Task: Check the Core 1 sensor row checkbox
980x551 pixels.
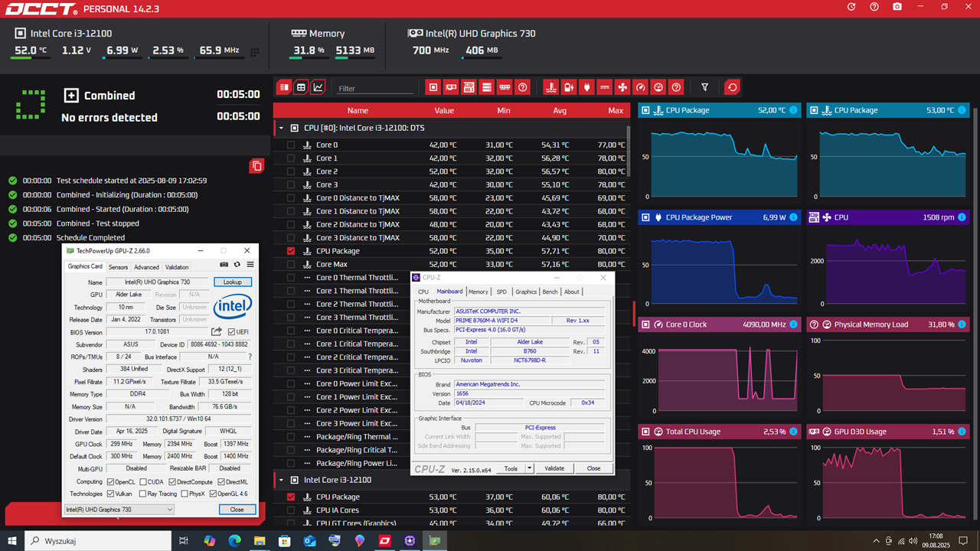Action: click(x=290, y=158)
